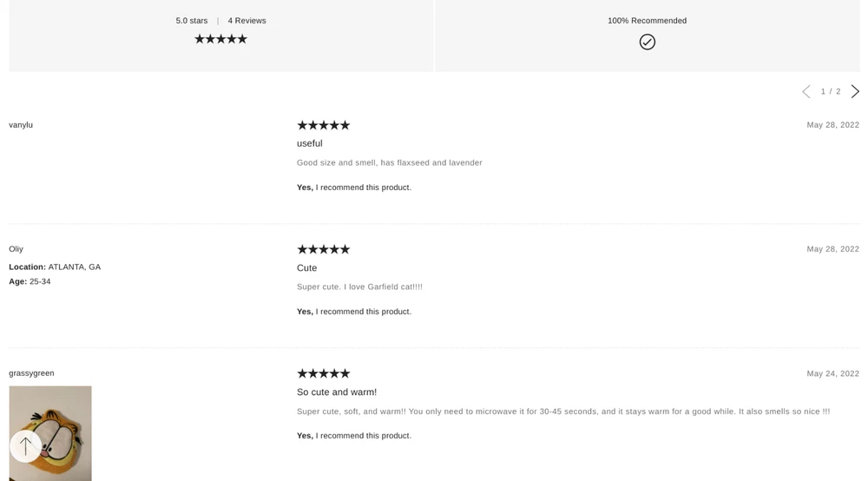
Task: Click the overall five-star rating summary
Action: pos(220,39)
